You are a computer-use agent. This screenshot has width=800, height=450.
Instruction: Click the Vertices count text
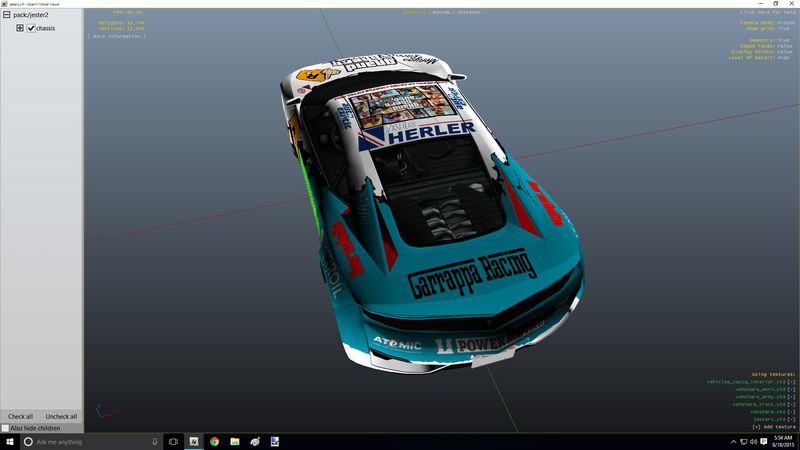coord(121,29)
